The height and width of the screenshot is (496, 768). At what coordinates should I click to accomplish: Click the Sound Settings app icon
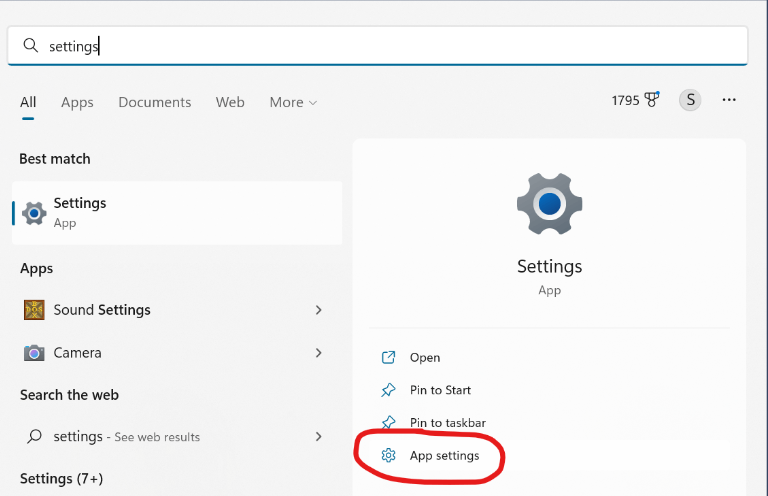click(34, 310)
